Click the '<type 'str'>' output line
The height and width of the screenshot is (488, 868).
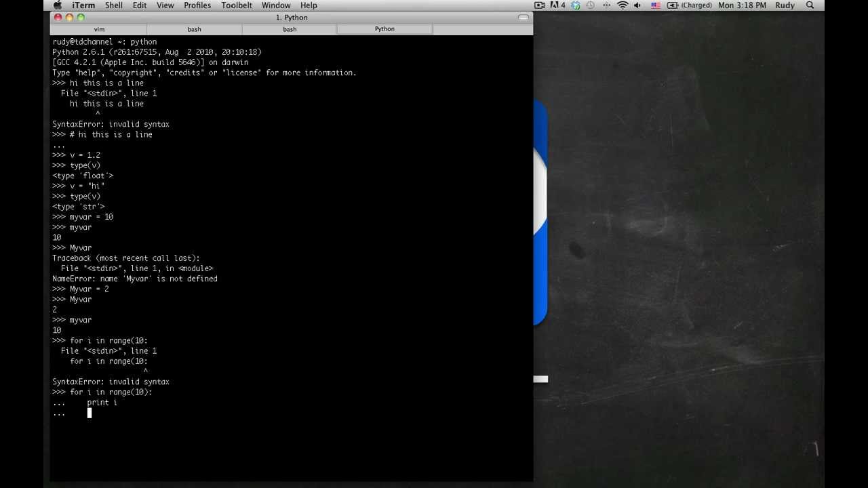[x=79, y=207]
